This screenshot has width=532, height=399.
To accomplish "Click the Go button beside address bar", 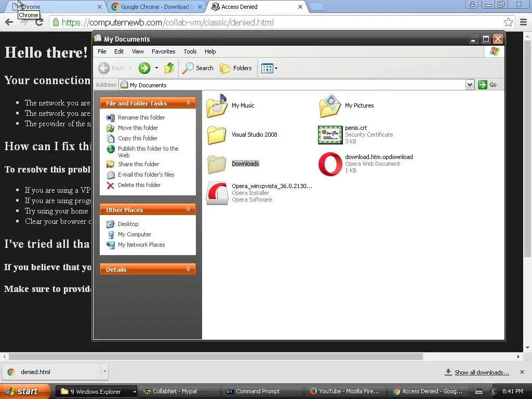I will [x=487, y=85].
